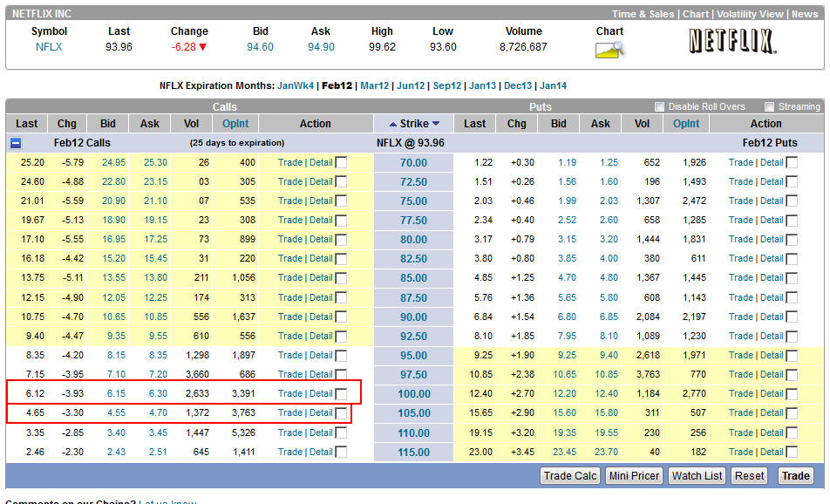The width and height of the screenshot is (830, 504).
Task: Tick the put checkbox for 70.00 strike
Action: [792, 162]
